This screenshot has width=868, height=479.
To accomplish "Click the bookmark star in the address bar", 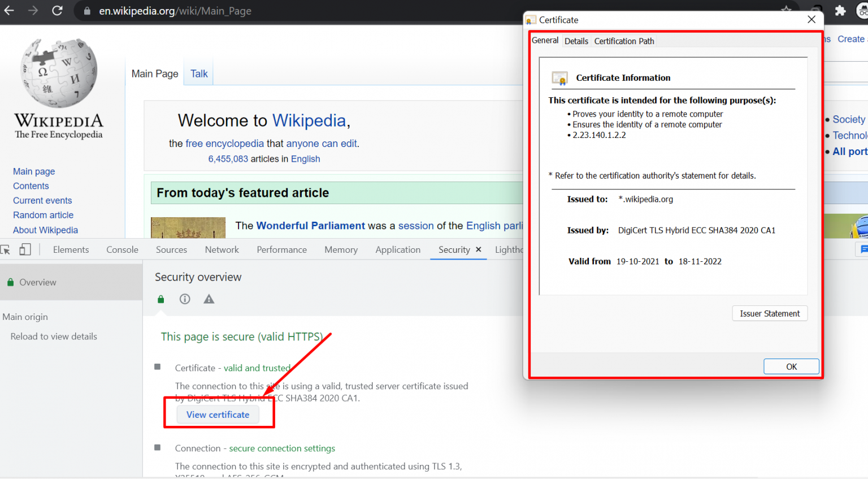I will coord(787,10).
